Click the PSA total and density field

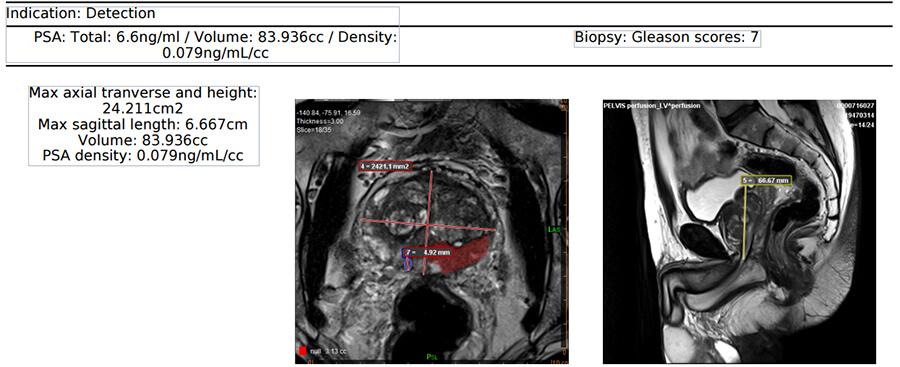pyautogui.click(x=203, y=45)
